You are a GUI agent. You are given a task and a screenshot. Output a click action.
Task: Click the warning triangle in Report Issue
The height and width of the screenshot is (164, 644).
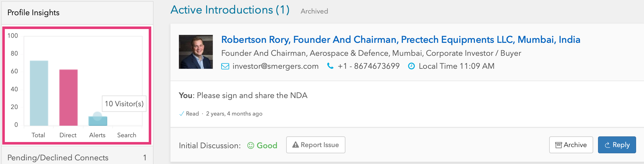pyautogui.click(x=295, y=145)
